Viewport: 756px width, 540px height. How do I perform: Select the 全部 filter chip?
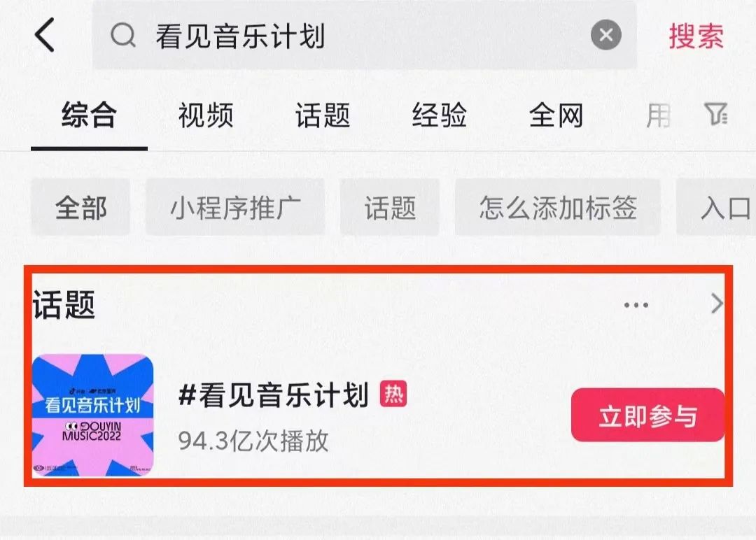[81, 207]
